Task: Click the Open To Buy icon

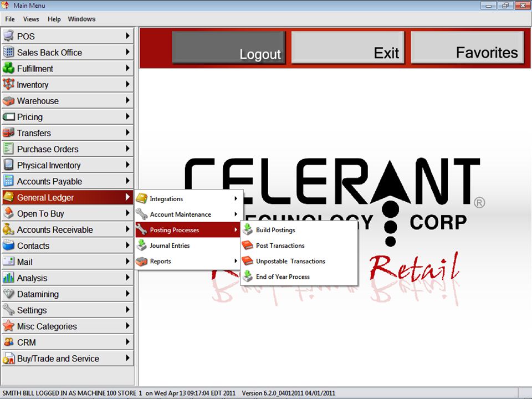Action: [8, 213]
